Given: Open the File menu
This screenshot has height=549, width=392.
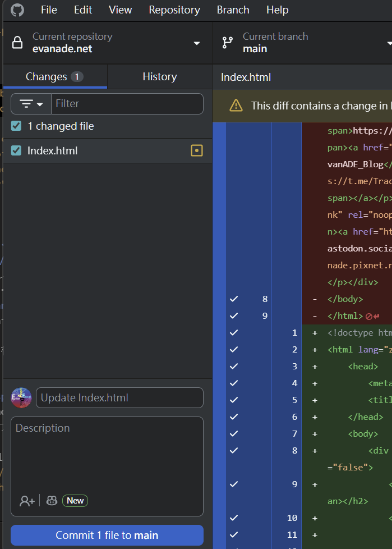Looking at the screenshot, I should pos(49,10).
